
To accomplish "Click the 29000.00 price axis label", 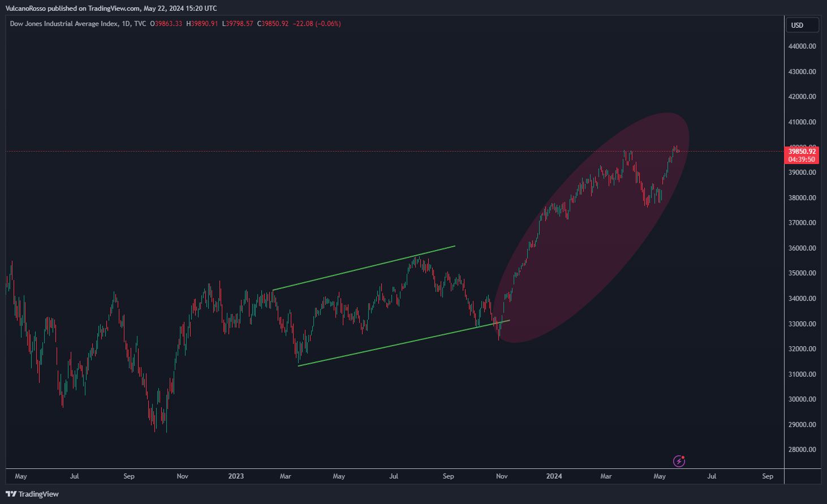I will (x=802, y=425).
